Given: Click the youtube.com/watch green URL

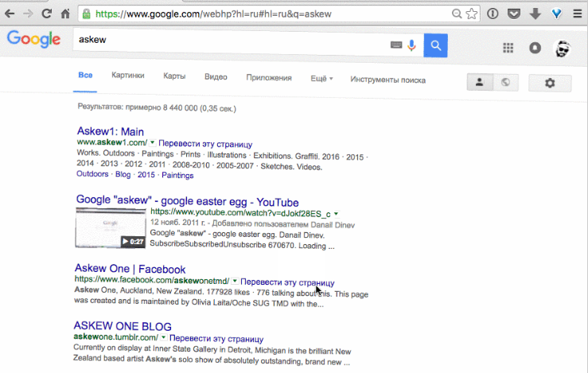Looking at the screenshot, I should (240, 213).
